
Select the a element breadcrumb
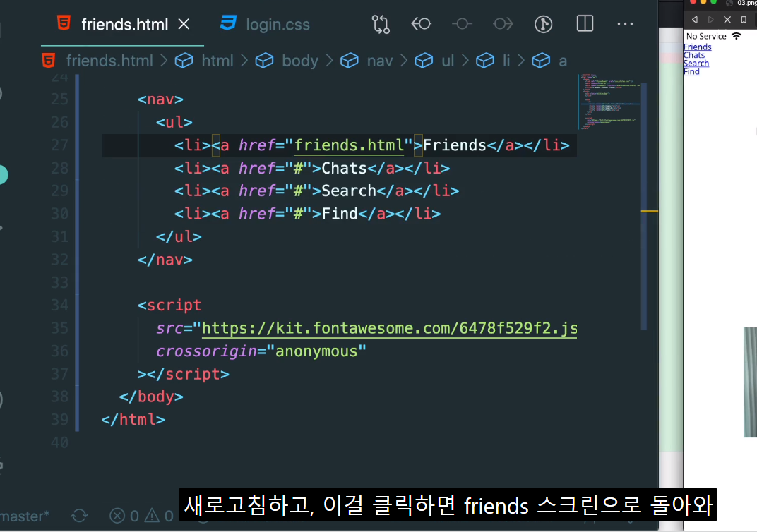[x=562, y=61]
